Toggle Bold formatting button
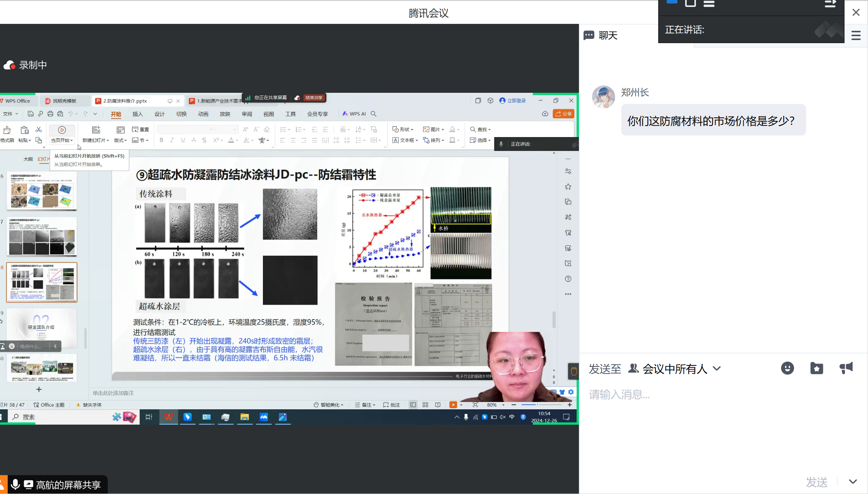The height and width of the screenshot is (494, 868). (x=161, y=140)
